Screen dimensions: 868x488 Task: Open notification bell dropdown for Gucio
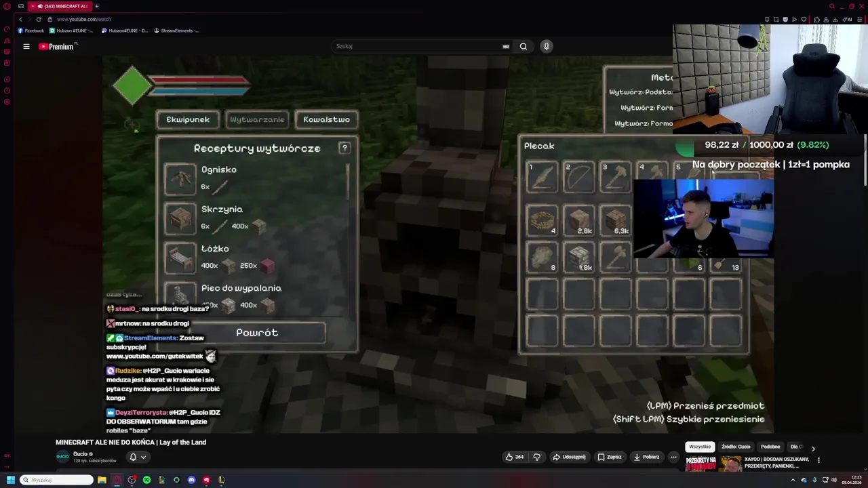[138, 457]
